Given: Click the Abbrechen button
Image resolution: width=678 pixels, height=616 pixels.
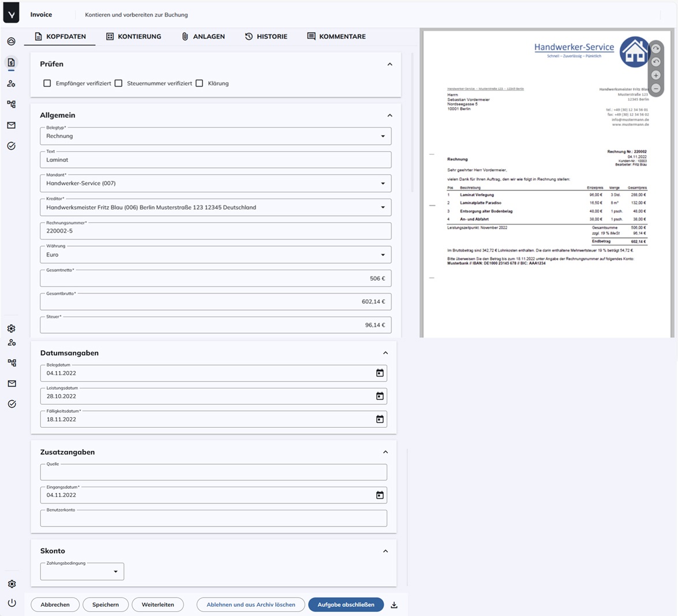Looking at the screenshot, I should click(55, 604).
